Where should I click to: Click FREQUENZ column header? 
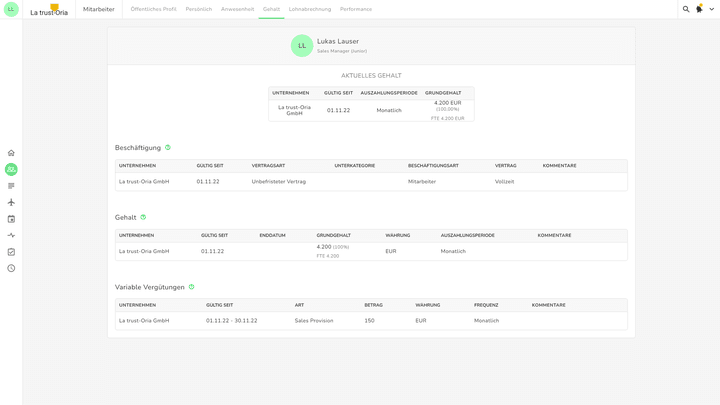[486, 305]
